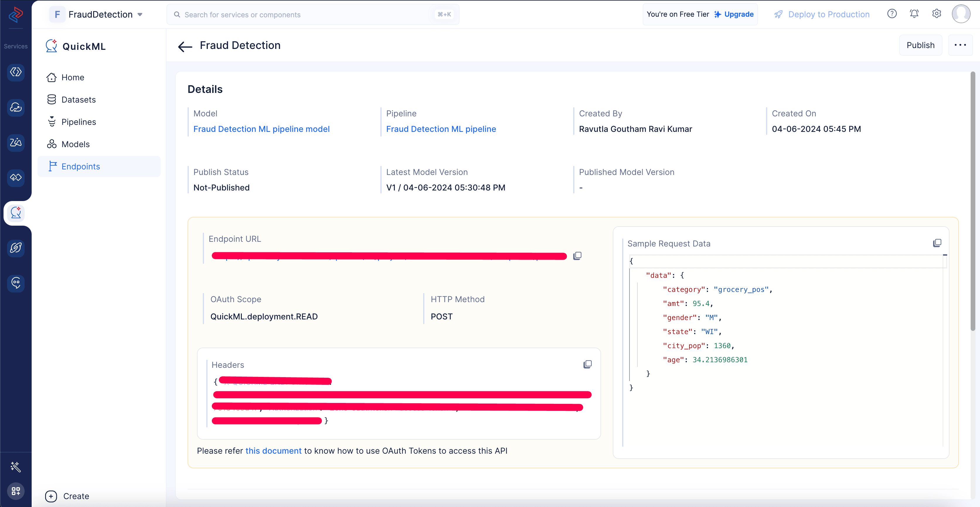
Task: Click the "age": 34.2136986301 line
Action: [705, 360]
